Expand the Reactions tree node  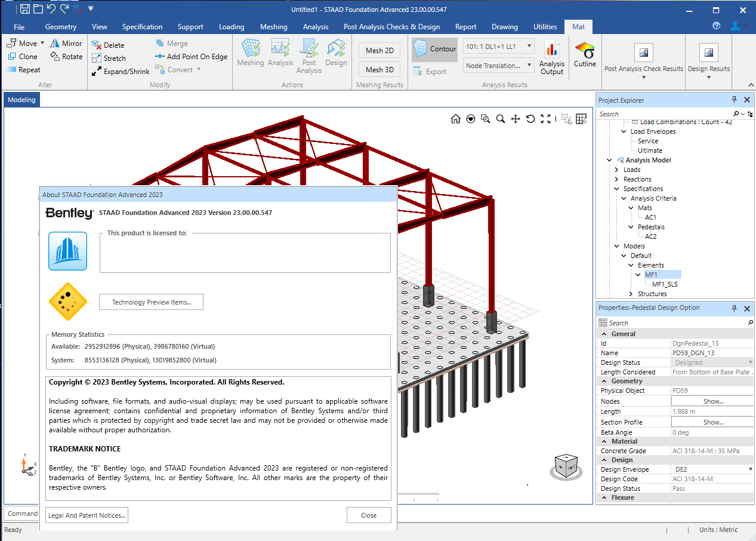pos(617,179)
